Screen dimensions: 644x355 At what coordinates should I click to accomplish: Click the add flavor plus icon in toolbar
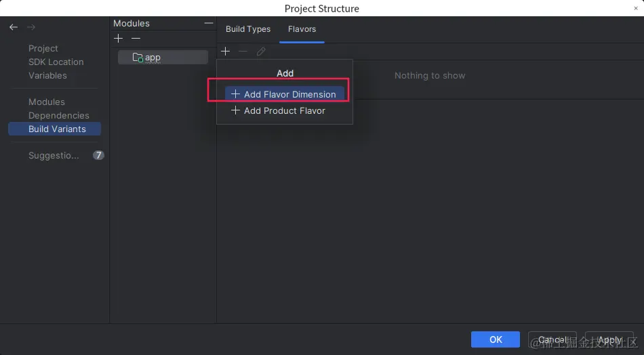click(225, 51)
